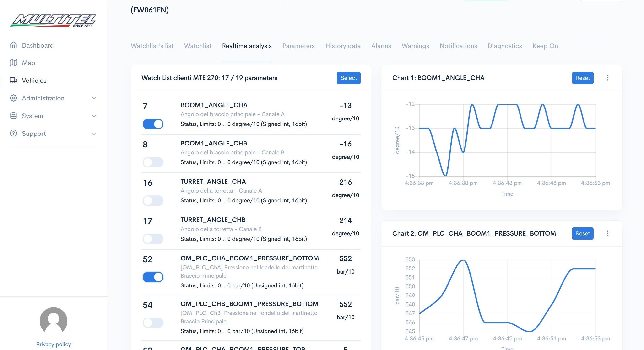644x350 pixels.
Task: Click the System database icon
Action: click(x=13, y=116)
